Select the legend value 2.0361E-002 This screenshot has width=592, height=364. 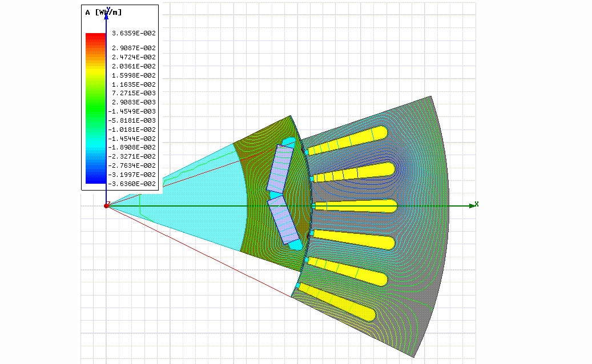point(134,66)
